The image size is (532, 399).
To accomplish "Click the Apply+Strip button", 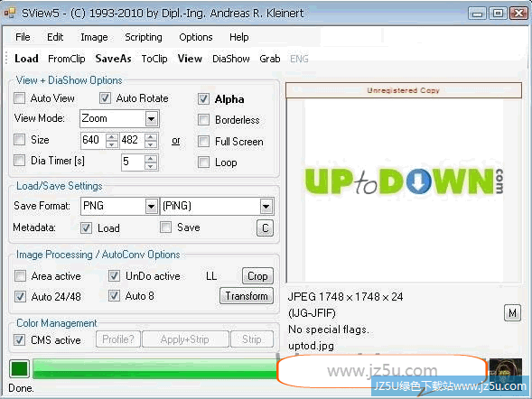I will coord(185,339).
